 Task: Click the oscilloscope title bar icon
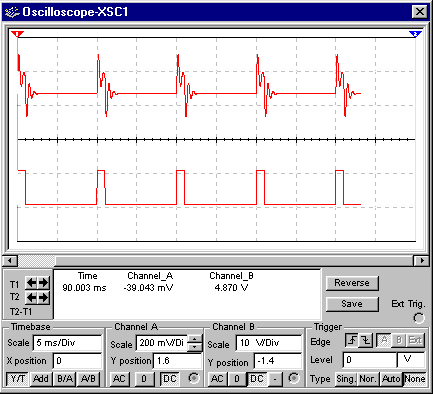click(x=12, y=12)
